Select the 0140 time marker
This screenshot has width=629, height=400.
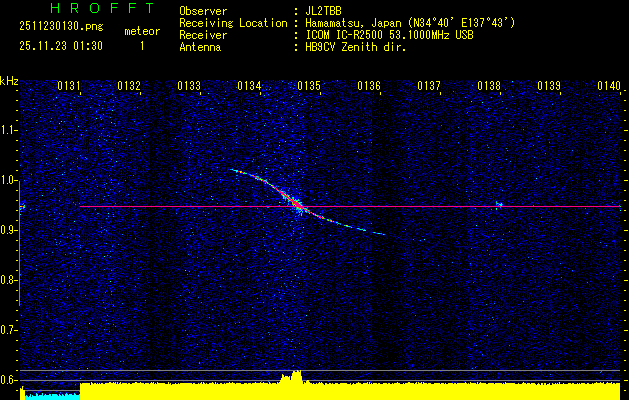click(609, 86)
